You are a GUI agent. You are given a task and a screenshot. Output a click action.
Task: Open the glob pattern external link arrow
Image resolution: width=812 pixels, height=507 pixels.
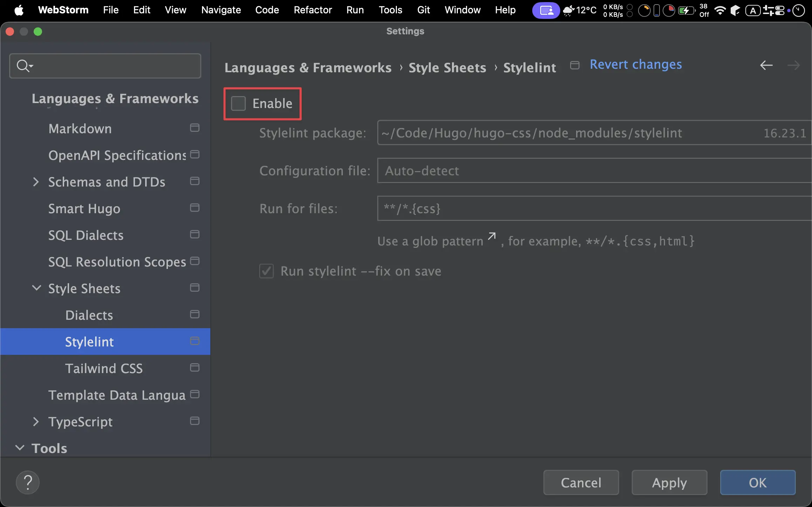(x=492, y=236)
